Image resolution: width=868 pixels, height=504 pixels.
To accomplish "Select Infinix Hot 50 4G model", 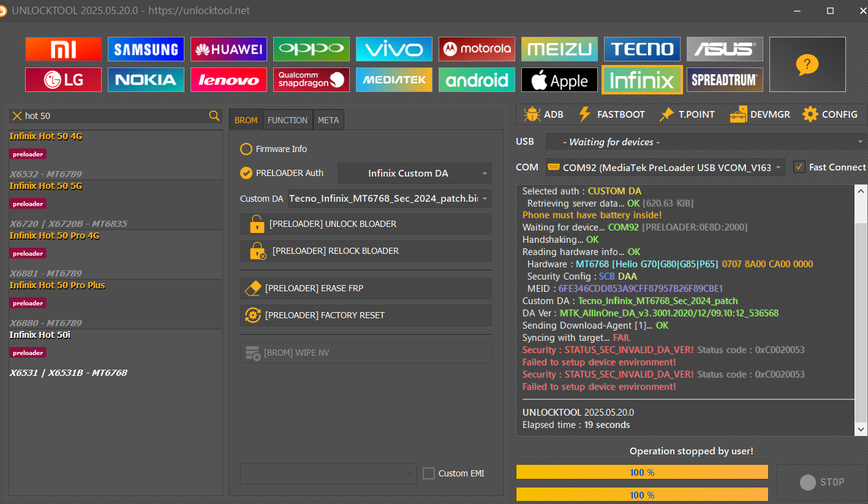I will [115, 155].
